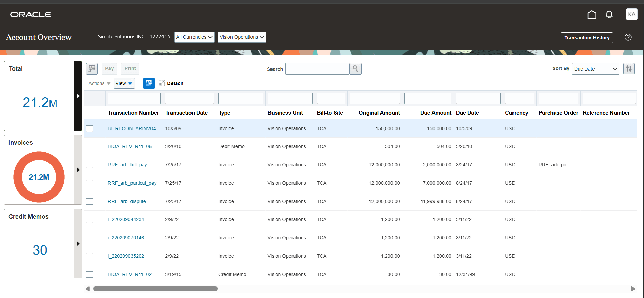
Task: Open i_220209070146 transaction link
Action: point(126,238)
